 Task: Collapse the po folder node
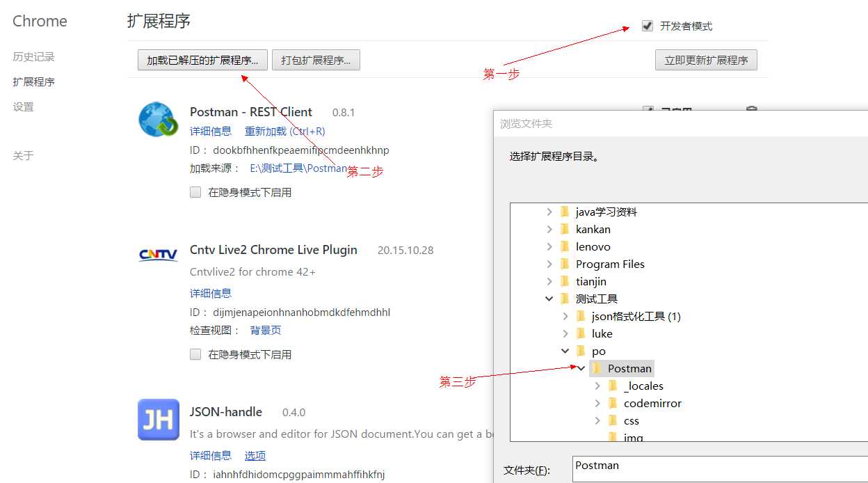point(565,351)
